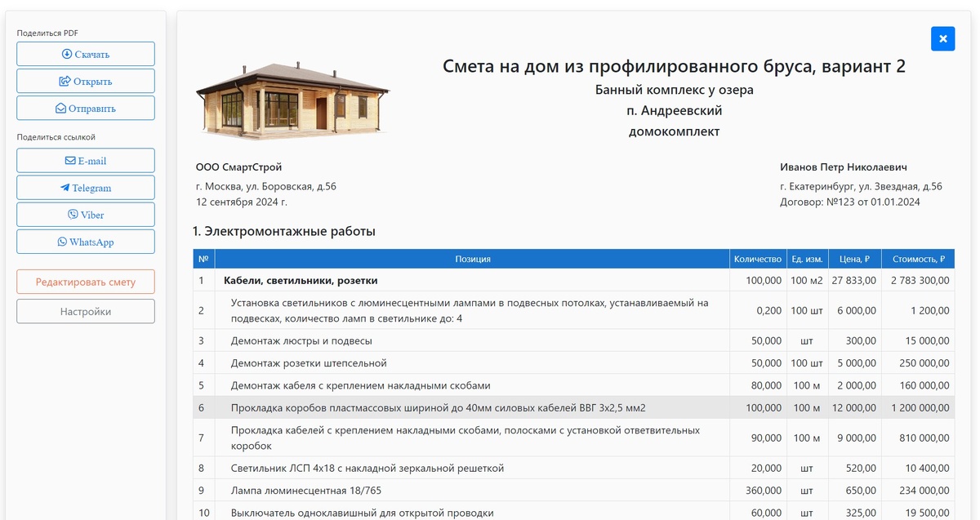This screenshot has height=520, width=980.
Task: Select row Светильник ЛСП 4х18
Action: point(574,468)
